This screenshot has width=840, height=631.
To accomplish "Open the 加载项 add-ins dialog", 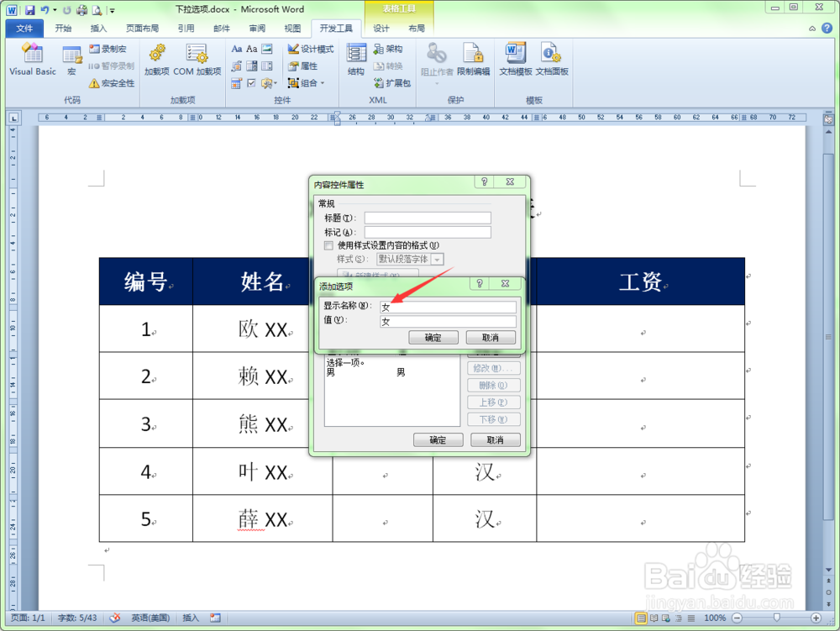I will point(157,60).
